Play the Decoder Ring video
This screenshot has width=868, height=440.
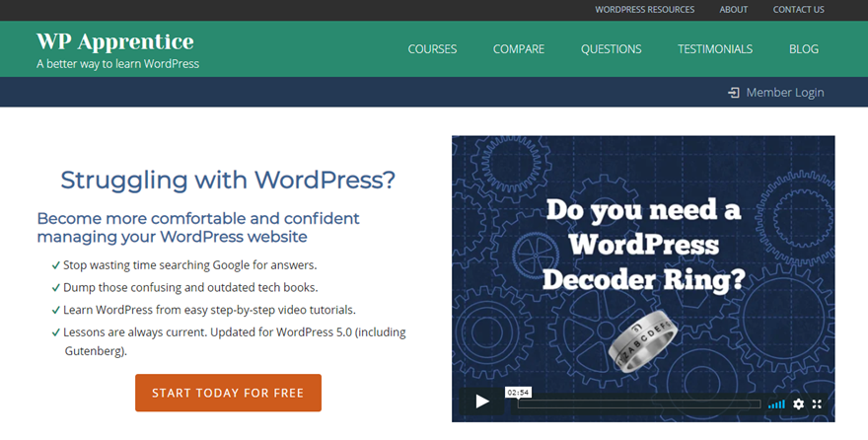[482, 402]
